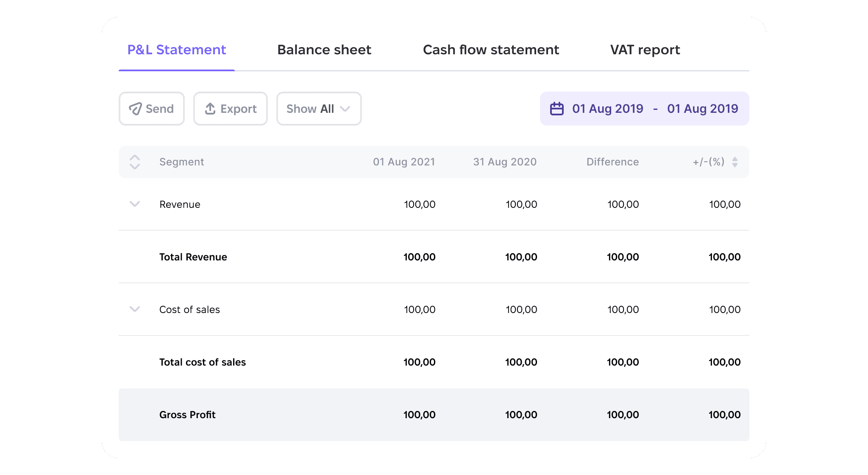Click Cost of sales +/-(%) value
This screenshot has width=868, height=475.
pos(725,310)
